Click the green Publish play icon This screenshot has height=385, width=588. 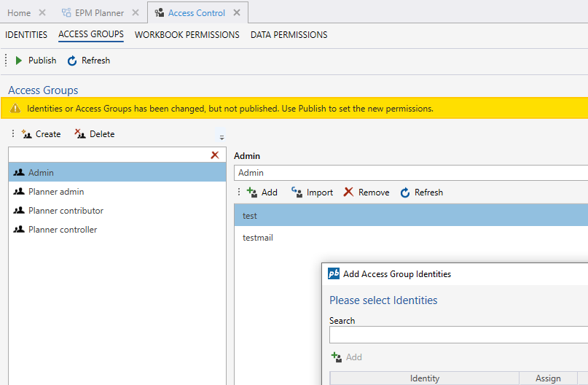(x=19, y=61)
